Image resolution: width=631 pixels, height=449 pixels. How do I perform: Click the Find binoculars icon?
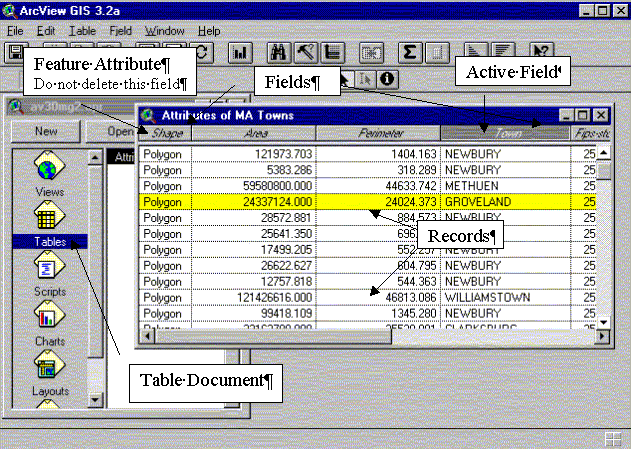pos(279,53)
